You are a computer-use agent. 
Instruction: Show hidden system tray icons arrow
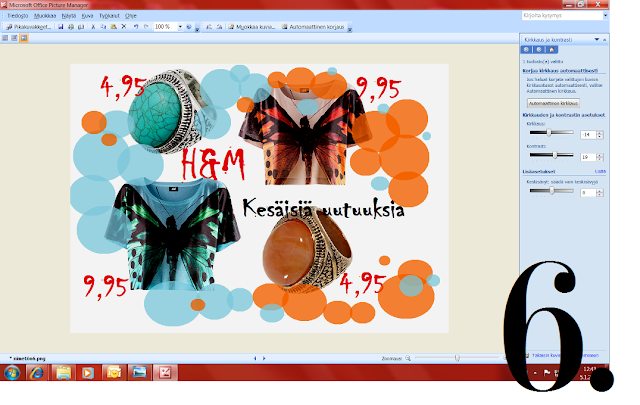(x=535, y=372)
